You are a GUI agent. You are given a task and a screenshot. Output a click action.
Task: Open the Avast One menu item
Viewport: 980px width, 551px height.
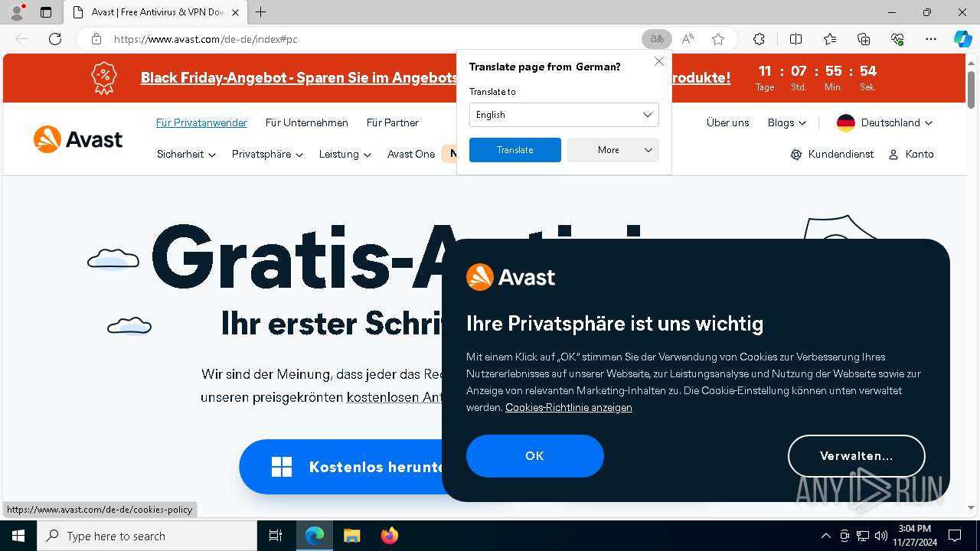click(411, 154)
